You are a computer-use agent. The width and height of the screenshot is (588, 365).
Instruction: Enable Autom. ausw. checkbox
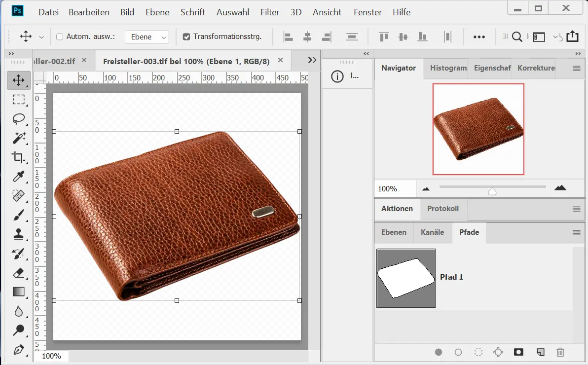pyautogui.click(x=60, y=36)
